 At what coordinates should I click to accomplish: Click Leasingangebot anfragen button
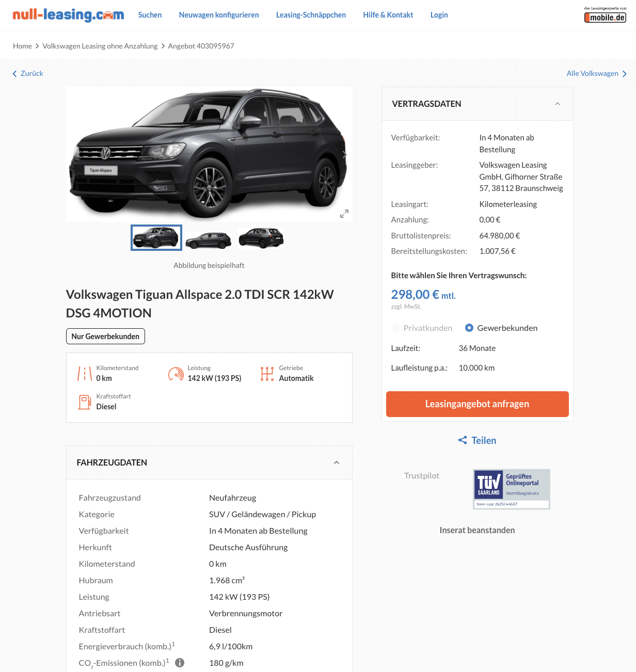[478, 404]
